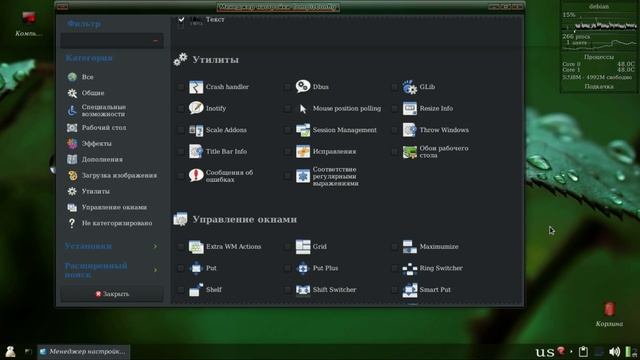This screenshot has height=360, width=640.
Task: Open the volume speaker tray icon
Action: 614,351
